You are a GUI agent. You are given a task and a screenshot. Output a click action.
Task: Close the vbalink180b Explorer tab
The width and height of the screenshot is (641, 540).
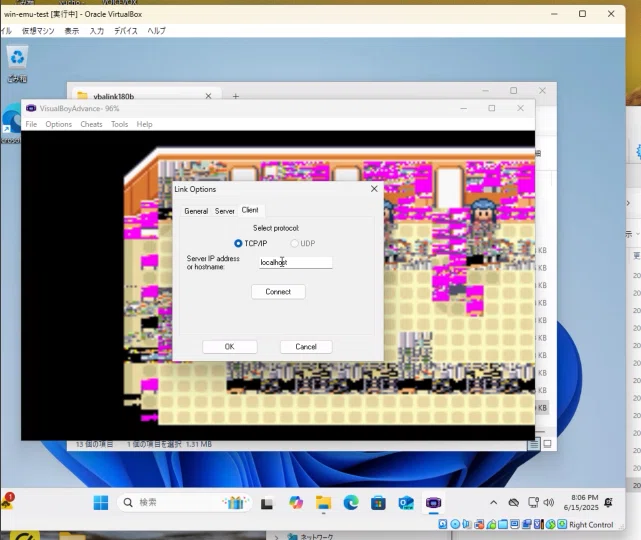[208, 96]
